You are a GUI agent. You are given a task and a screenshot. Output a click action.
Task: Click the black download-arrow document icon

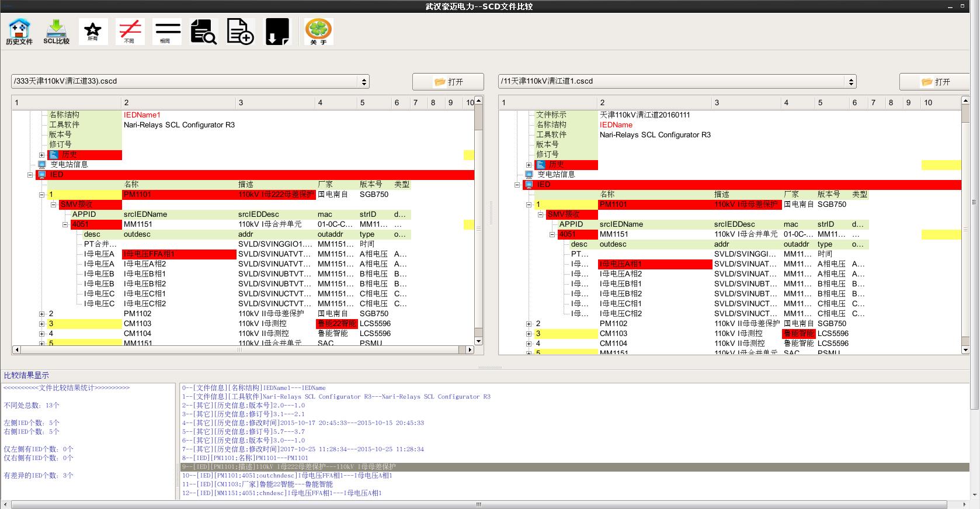tap(277, 32)
